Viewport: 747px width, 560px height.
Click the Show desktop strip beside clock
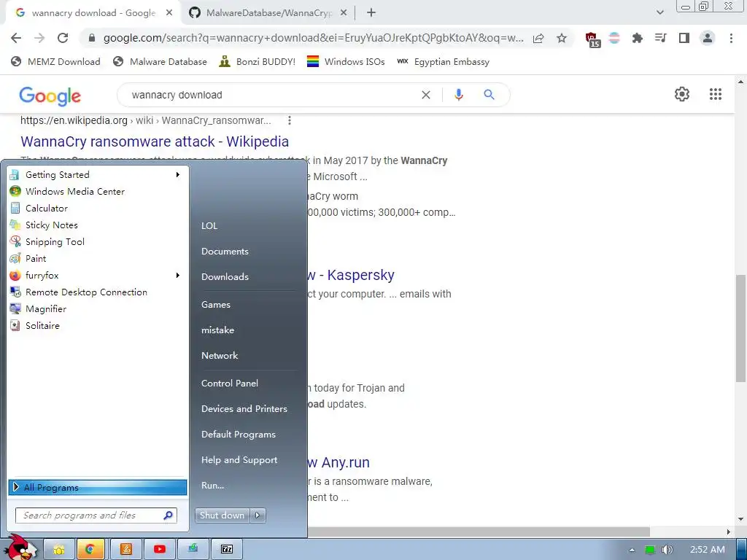pos(742,550)
